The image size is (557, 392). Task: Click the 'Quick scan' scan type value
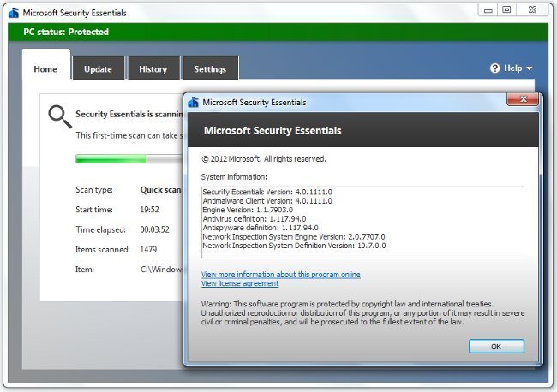[x=161, y=190]
